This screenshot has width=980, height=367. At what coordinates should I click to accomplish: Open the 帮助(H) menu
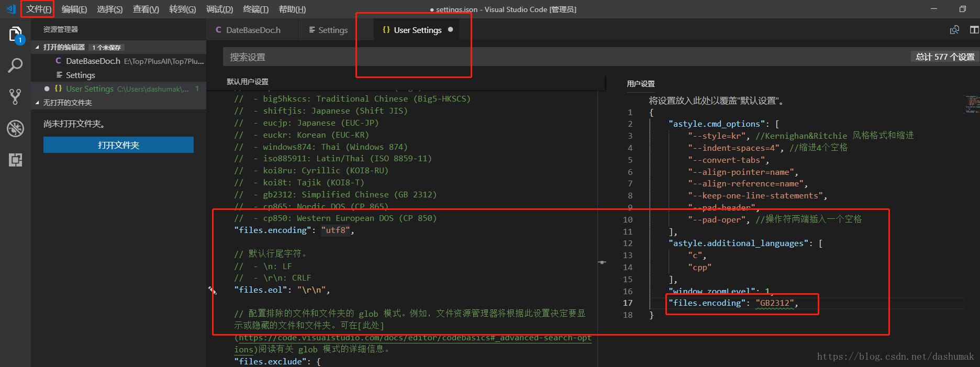point(292,9)
